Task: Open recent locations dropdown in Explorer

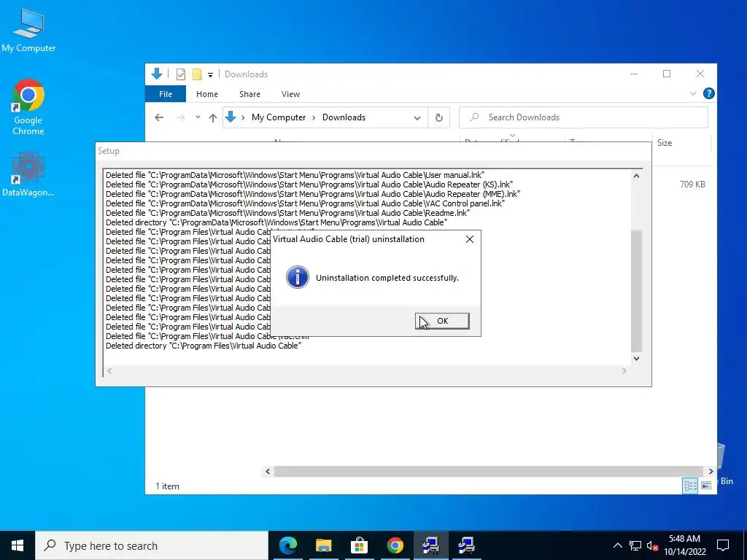Action: tap(198, 117)
